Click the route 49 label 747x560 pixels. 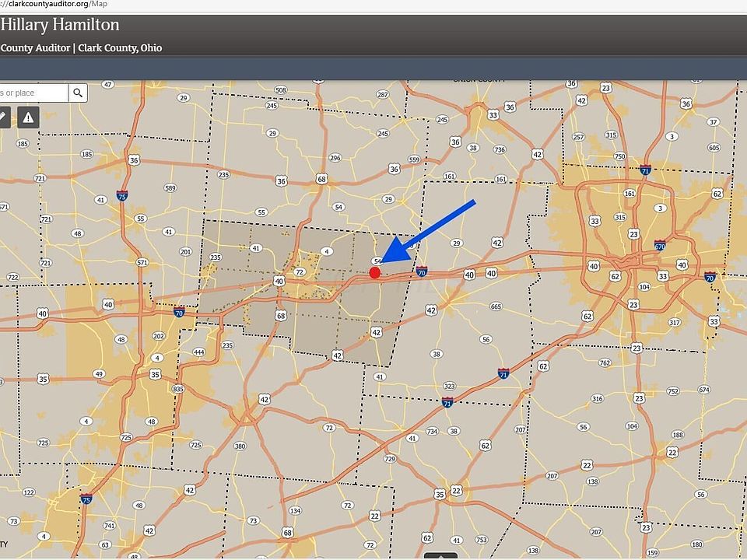click(x=99, y=374)
